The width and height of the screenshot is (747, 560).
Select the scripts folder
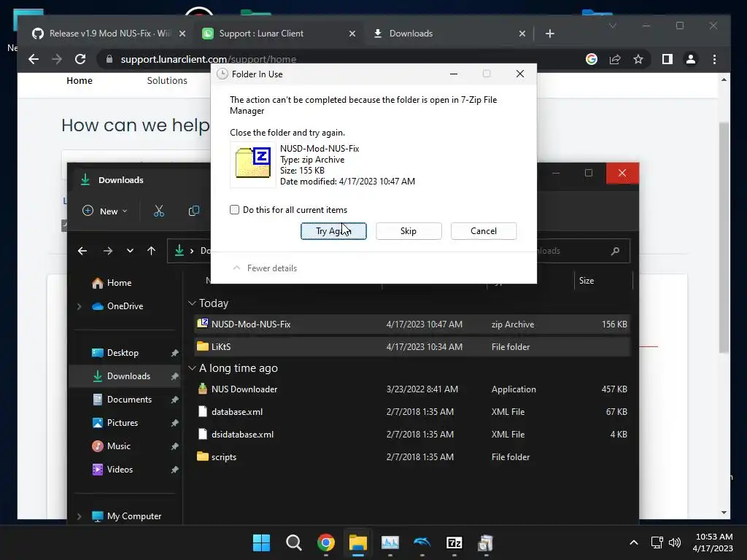click(412, 456)
